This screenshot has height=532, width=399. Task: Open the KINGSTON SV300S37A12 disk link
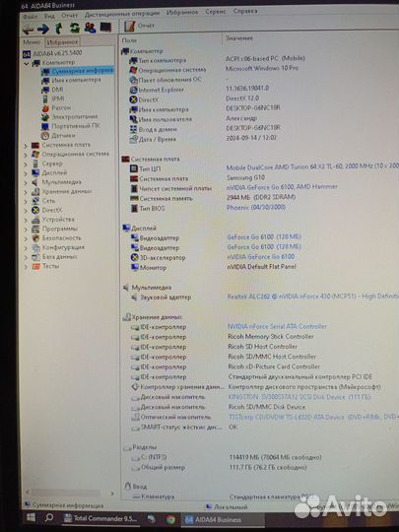pos(299,397)
